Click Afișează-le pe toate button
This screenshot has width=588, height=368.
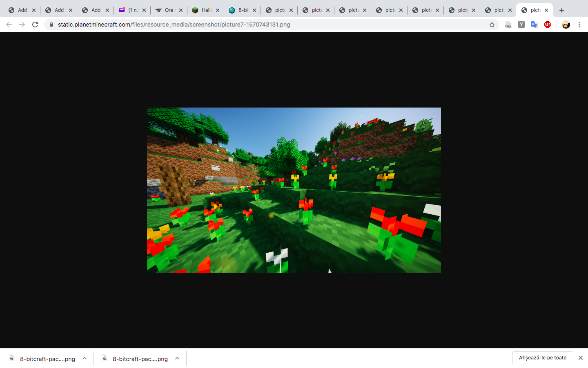click(x=543, y=358)
